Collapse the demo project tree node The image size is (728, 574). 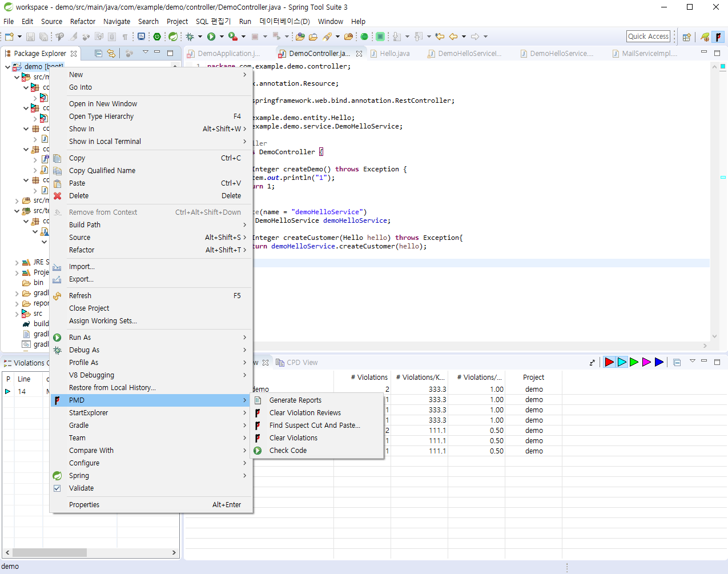point(7,67)
